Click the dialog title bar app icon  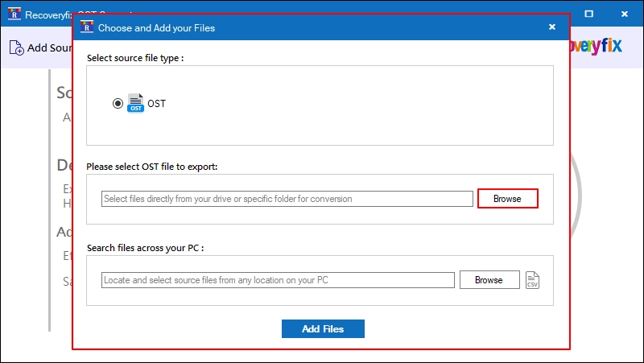pyautogui.click(x=87, y=27)
